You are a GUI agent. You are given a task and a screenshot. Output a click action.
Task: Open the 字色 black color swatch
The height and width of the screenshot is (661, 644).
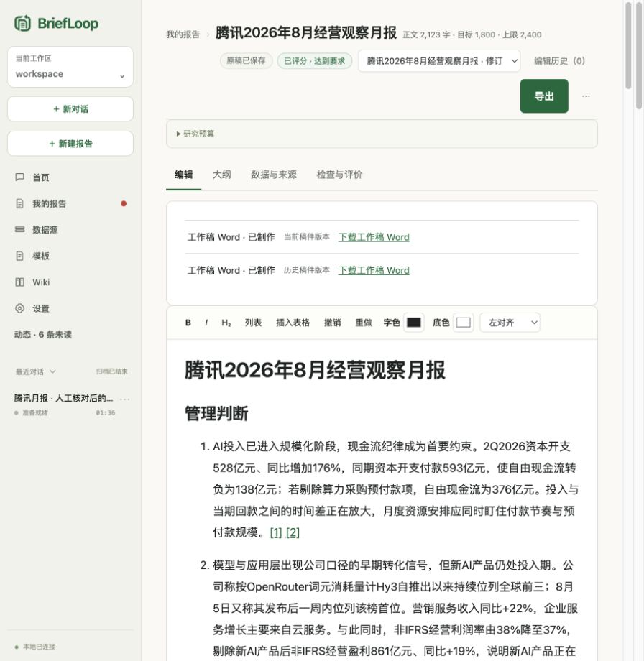click(x=413, y=323)
